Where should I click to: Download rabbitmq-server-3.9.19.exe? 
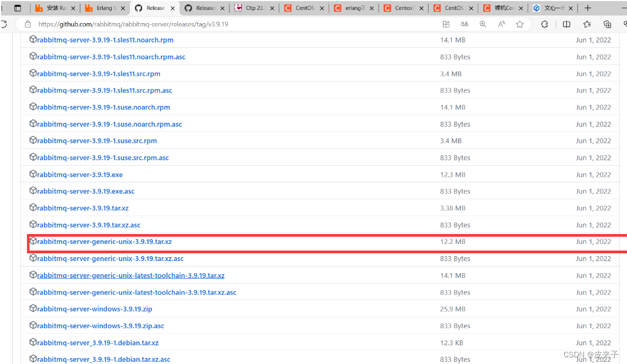pyautogui.click(x=80, y=175)
